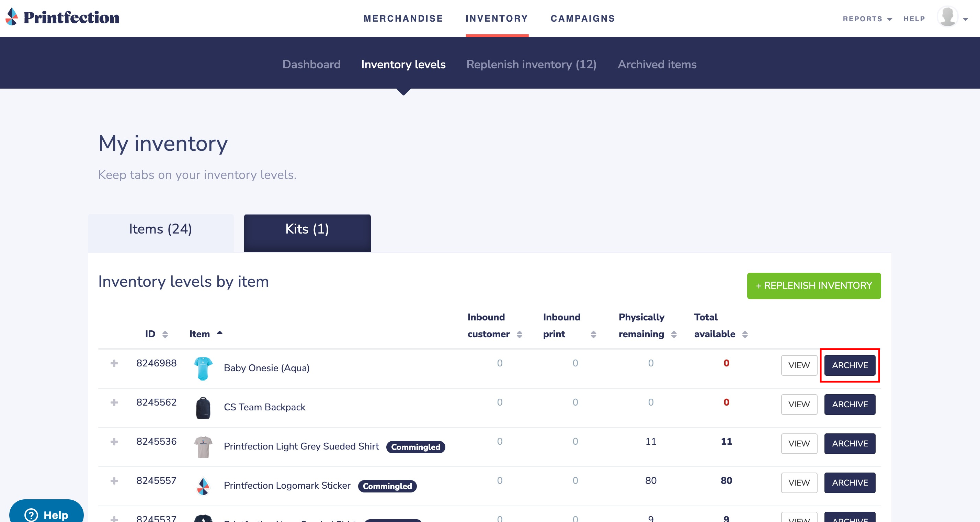This screenshot has height=522, width=980.
Task: Open the user avatar account menu
Action: [948, 18]
